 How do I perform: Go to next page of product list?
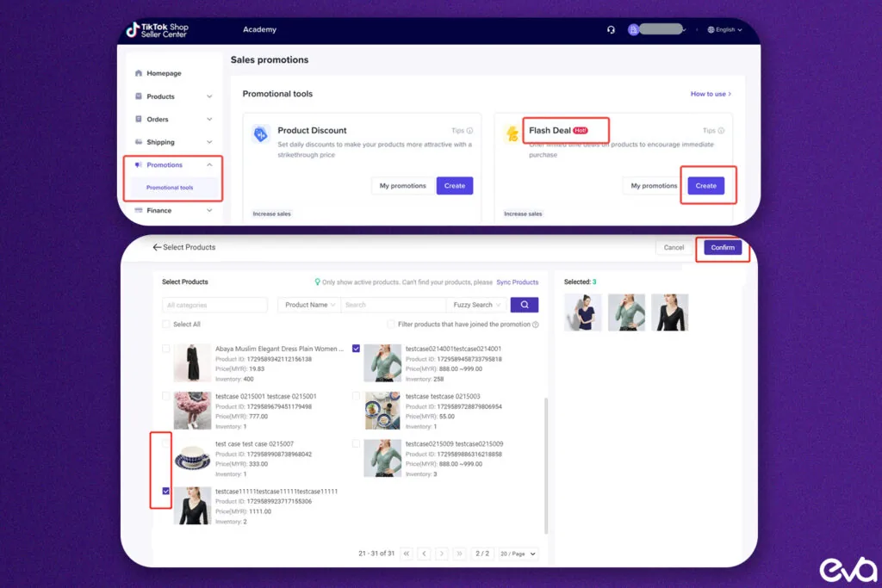pyautogui.click(x=442, y=554)
